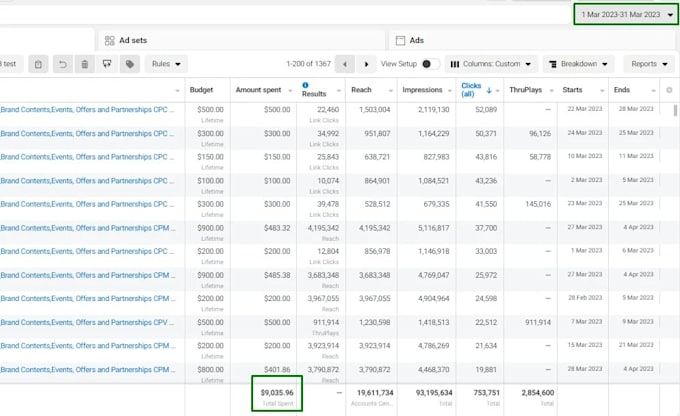Click the $800.00 budget cell

(x=210, y=370)
